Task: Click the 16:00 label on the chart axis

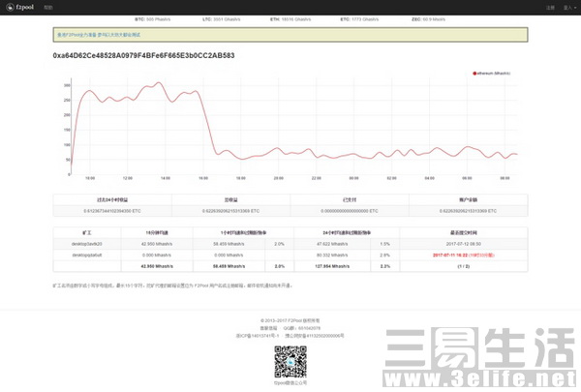Action: pyautogui.click(x=203, y=178)
